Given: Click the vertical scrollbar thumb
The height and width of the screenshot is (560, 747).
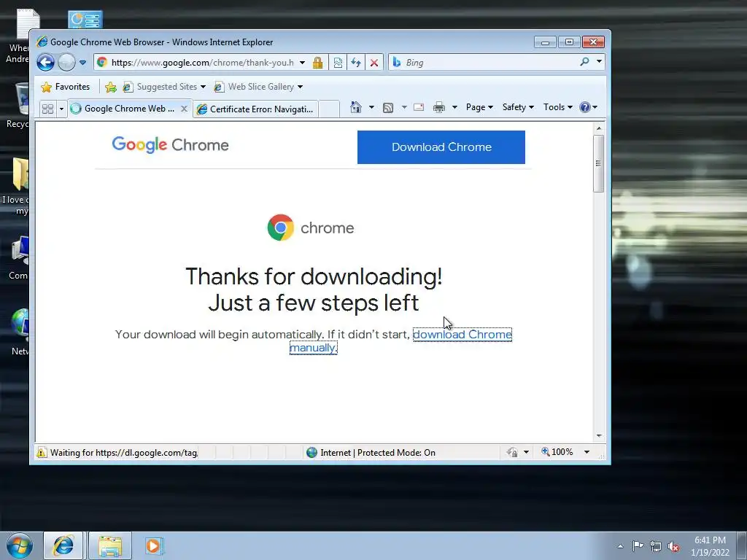Looking at the screenshot, I should [x=598, y=163].
